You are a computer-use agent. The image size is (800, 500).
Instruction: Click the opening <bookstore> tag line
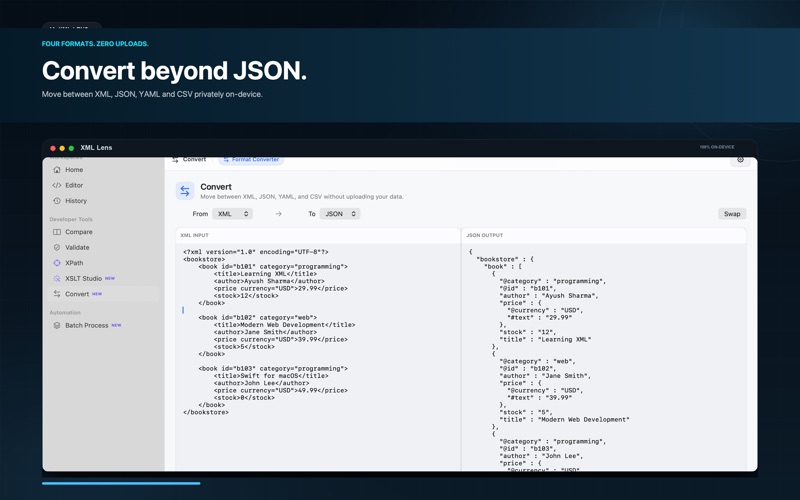coord(204,259)
